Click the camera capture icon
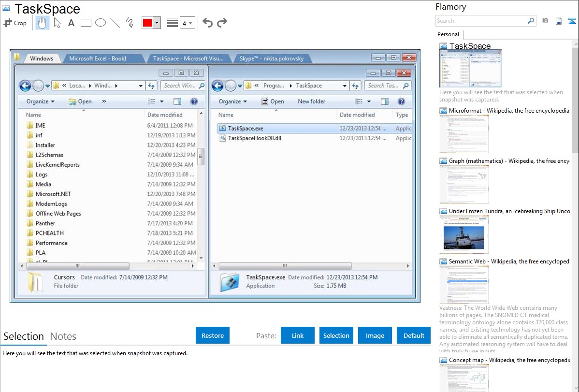 tap(545, 21)
